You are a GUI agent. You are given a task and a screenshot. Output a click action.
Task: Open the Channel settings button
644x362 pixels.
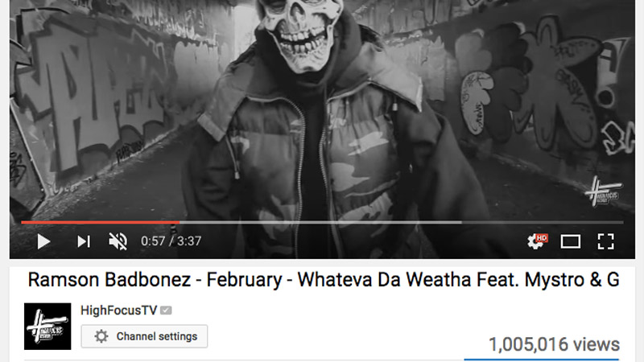144,336
